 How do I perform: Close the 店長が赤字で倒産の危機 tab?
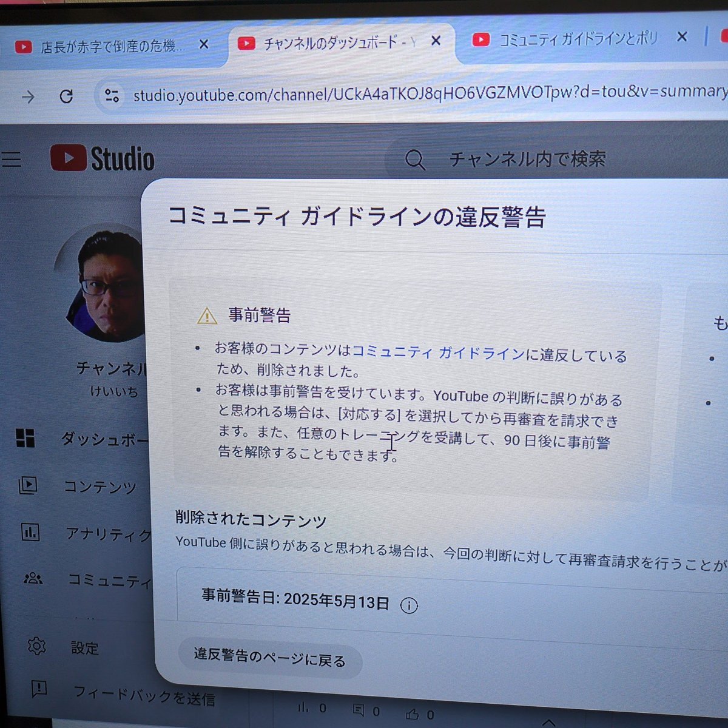click(x=204, y=44)
